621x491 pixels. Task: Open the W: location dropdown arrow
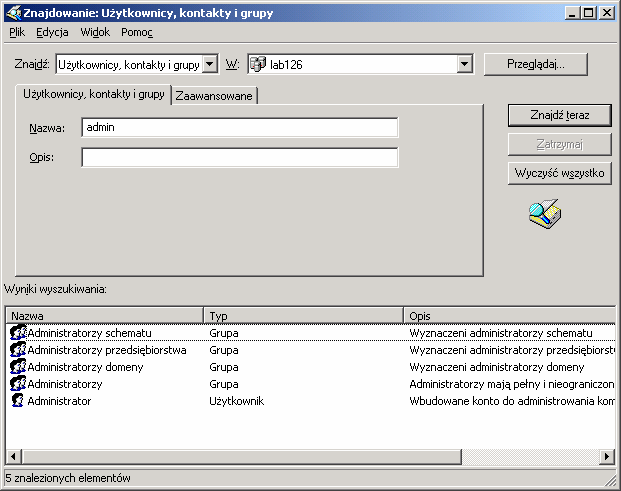[464, 65]
